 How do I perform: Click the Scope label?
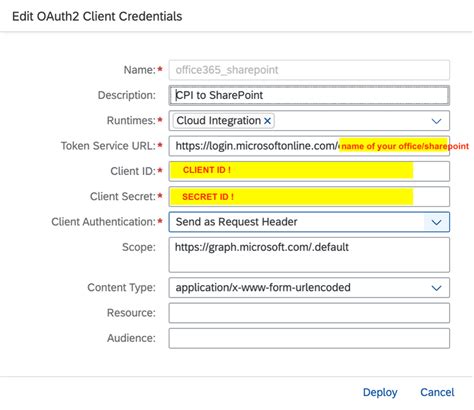pyautogui.click(x=139, y=247)
